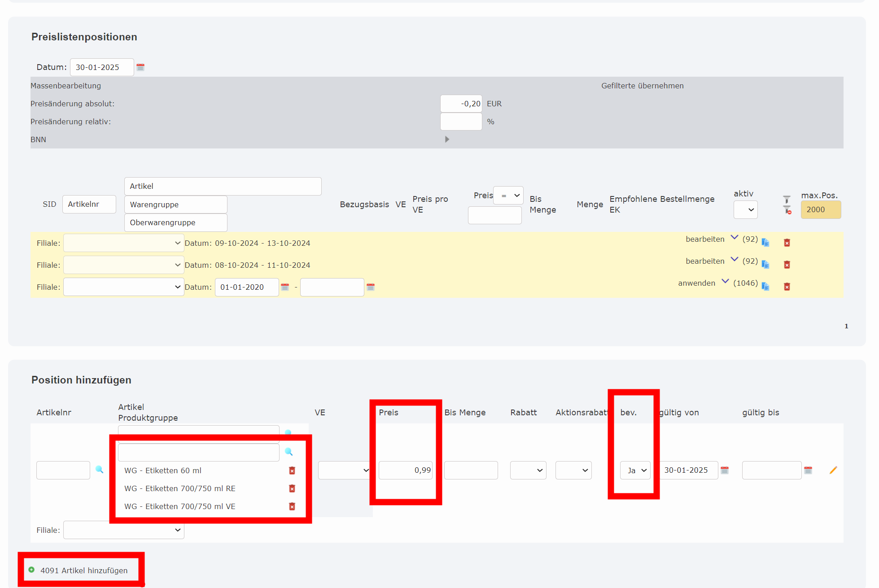
Task: Delete WG - Etiketten 700/750 ml VE entry
Action: click(292, 506)
